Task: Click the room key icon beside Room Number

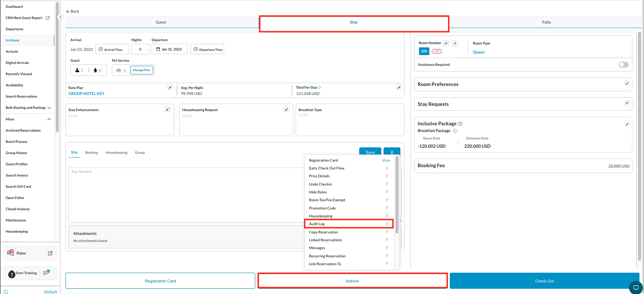Action: coord(446,43)
